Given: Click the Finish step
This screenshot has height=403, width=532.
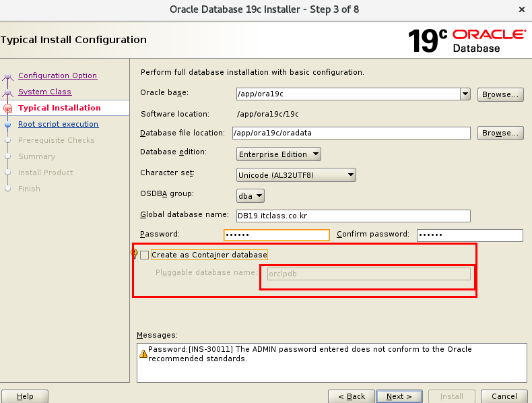Looking at the screenshot, I should (x=29, y=189).
